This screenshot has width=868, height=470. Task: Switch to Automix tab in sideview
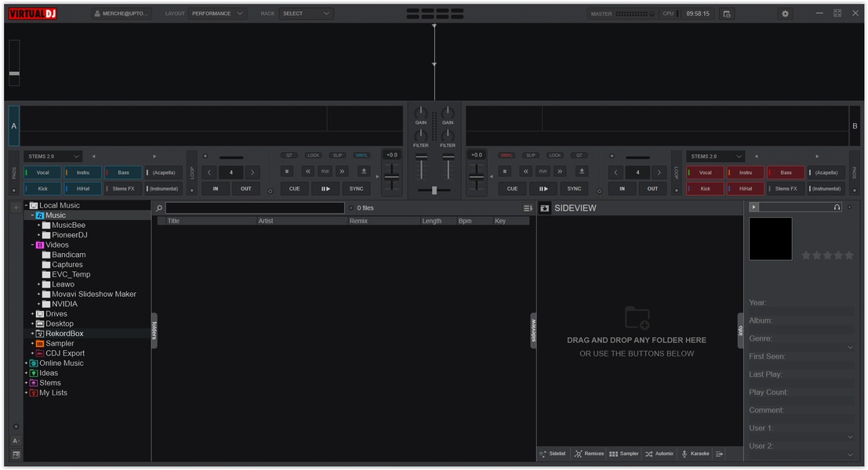click(659, 454)
